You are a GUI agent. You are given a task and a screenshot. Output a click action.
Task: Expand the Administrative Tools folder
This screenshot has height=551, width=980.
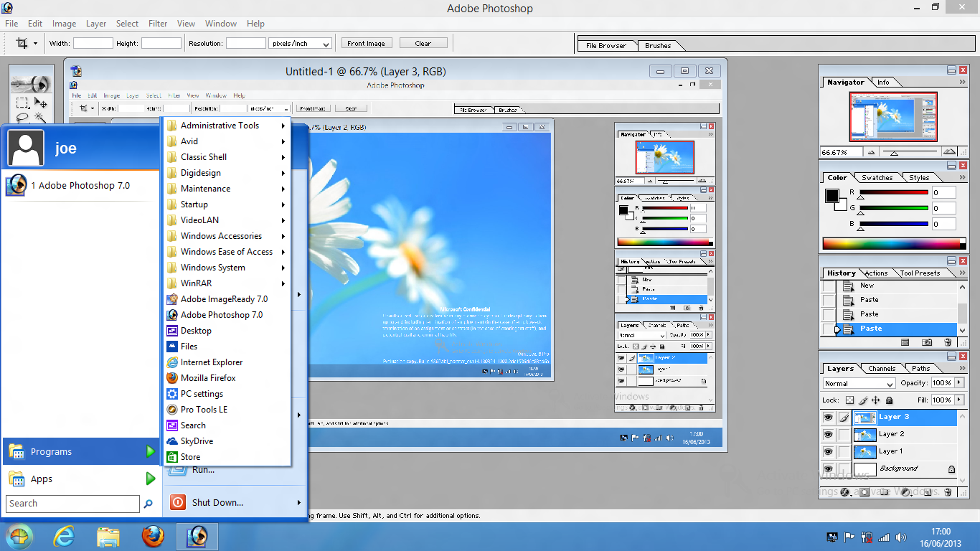227,126
